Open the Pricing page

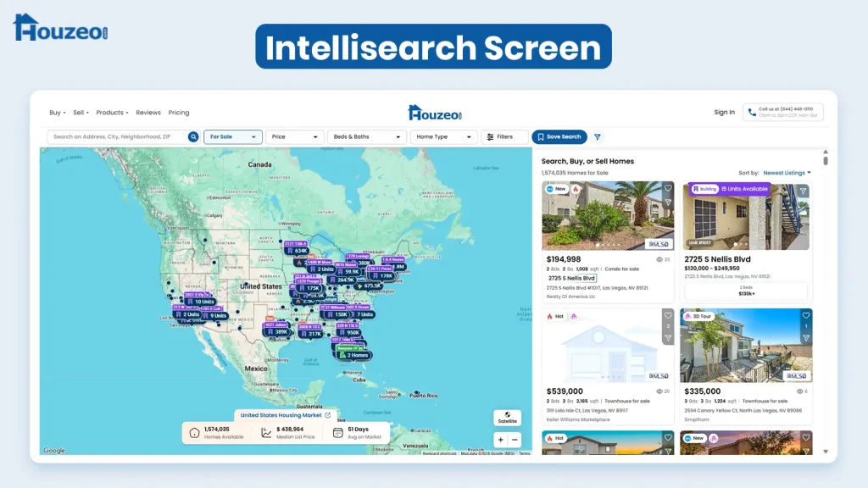179,113
